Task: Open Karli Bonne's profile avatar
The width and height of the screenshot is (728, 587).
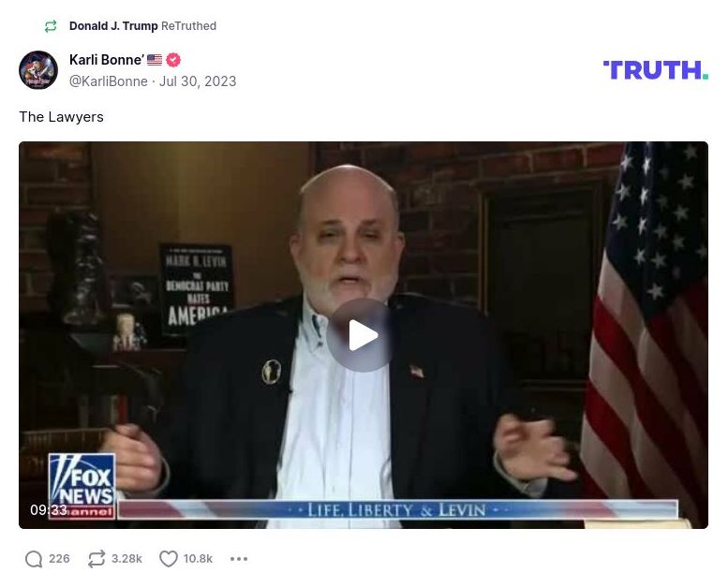Action: 38,70
